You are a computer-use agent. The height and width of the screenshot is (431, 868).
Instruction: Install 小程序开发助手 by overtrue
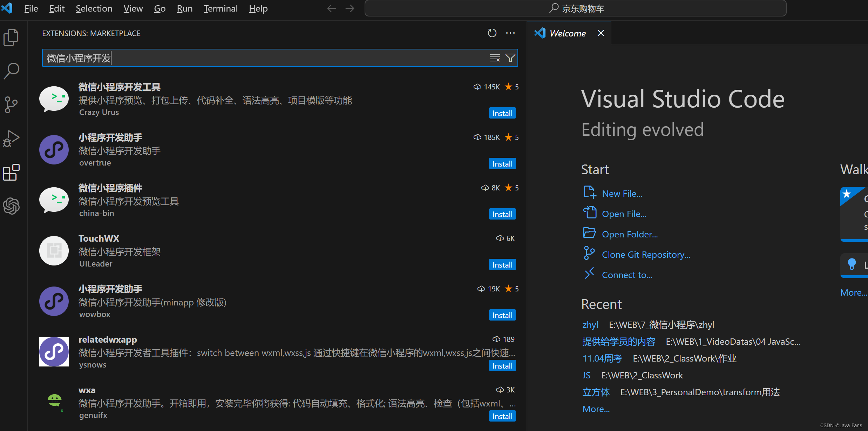[502, 164]
